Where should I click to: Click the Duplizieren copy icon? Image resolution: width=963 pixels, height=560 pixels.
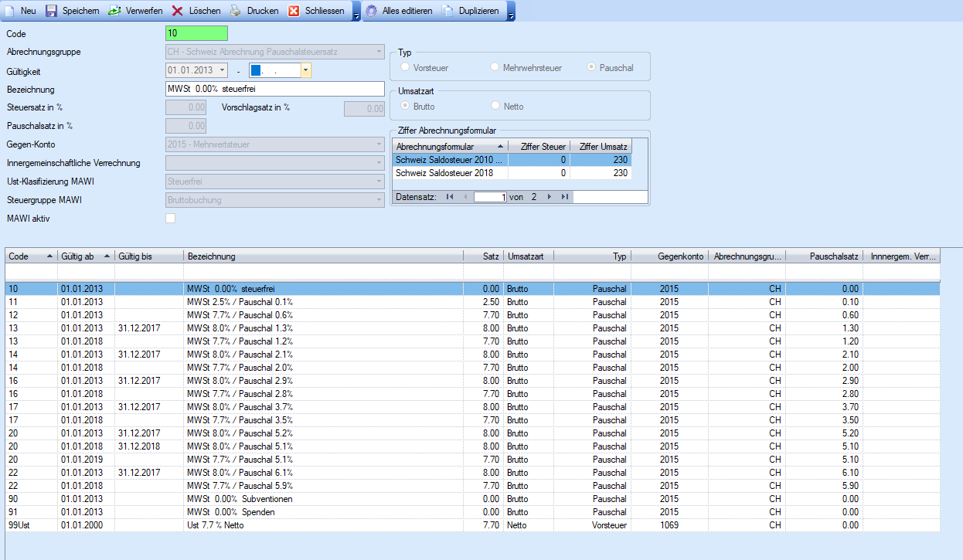click(x=448, y=11)
